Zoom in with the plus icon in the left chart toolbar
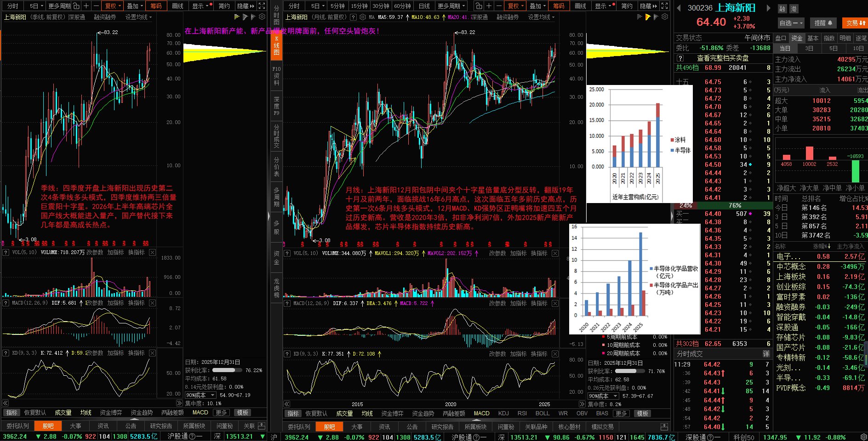This screenshot has height=441, width=868. coord(86,6)
